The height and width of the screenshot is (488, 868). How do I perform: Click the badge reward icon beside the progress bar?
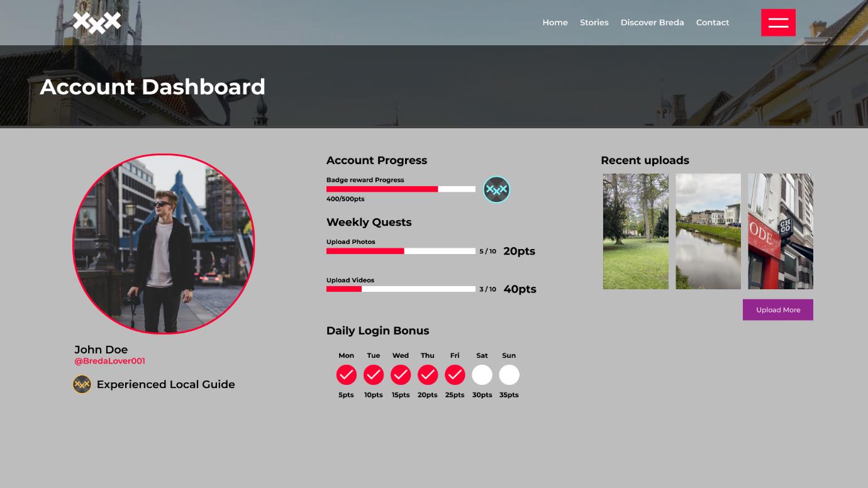(x=496, y=189)
